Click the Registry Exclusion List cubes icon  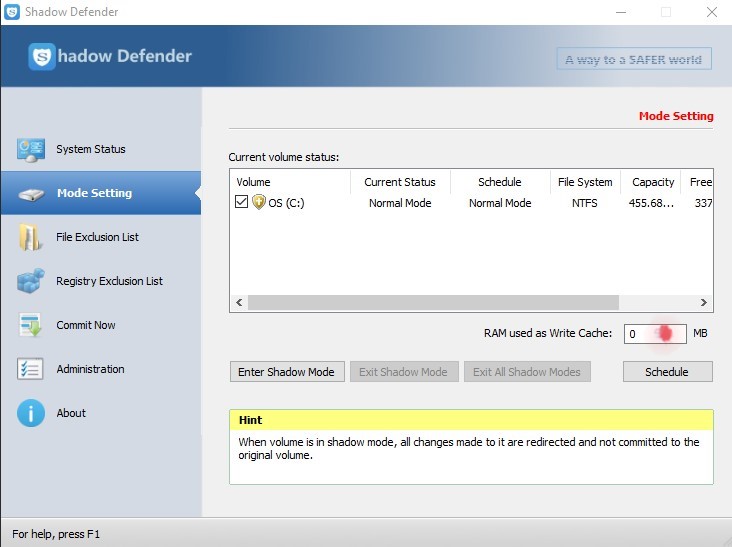[31, 281]
